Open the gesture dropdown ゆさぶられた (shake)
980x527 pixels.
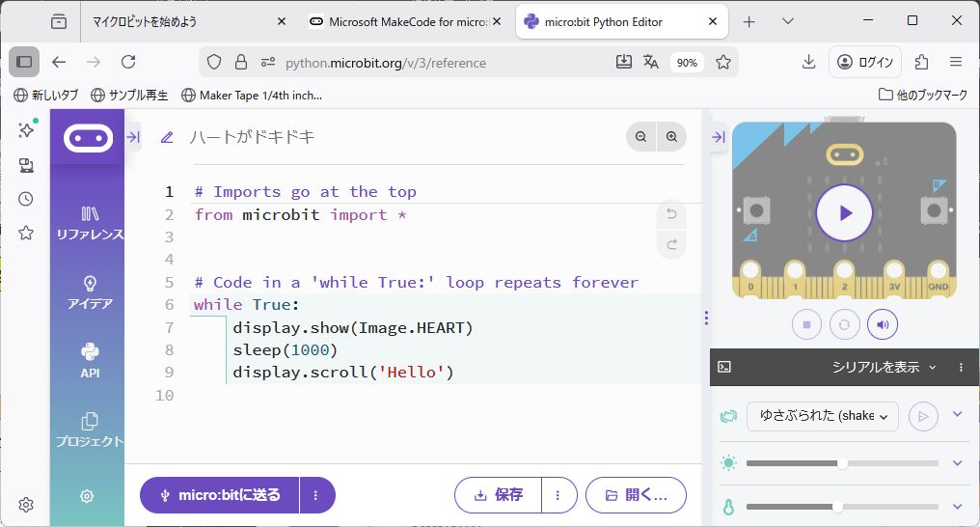[x=823, y=416]
